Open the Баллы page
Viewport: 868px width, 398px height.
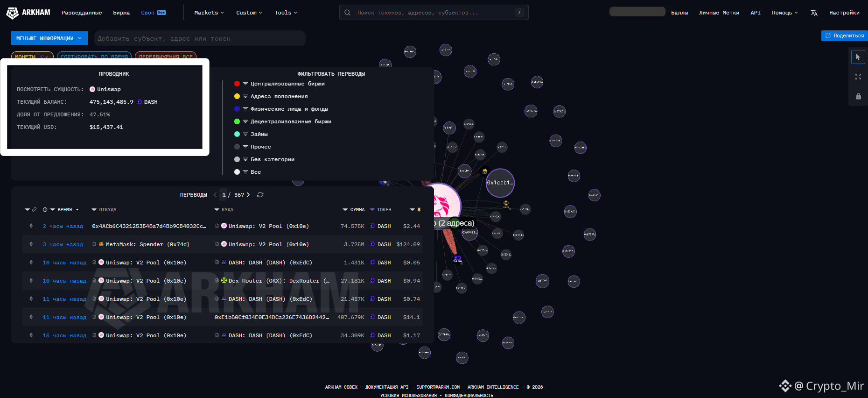point(679,13)
